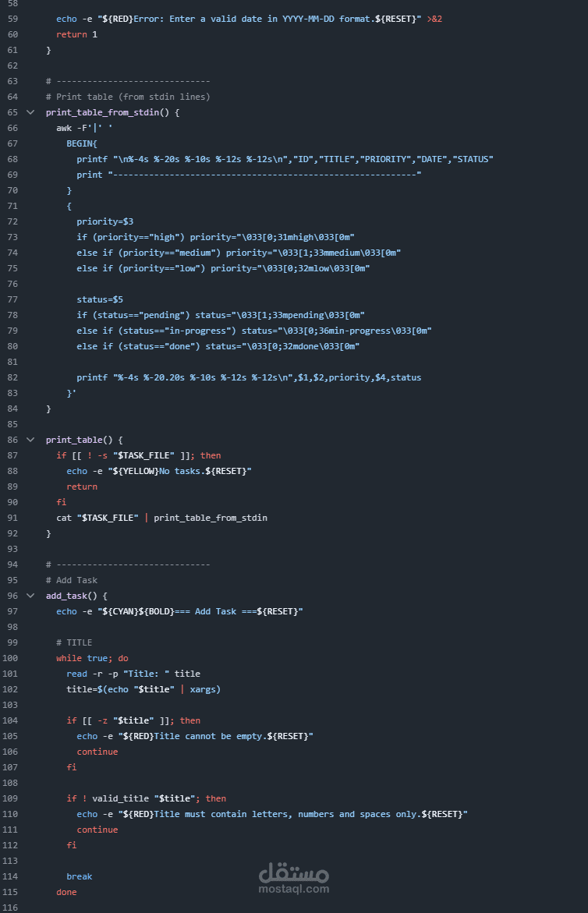Collapse the print_table_from_stdin function fold arrow
The width and height of the screenshot is (588, 913).
click(30, 112)
